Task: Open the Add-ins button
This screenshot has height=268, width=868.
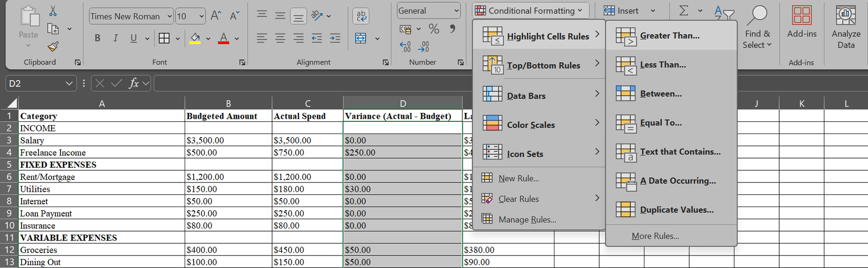Action: click(802, 22)
